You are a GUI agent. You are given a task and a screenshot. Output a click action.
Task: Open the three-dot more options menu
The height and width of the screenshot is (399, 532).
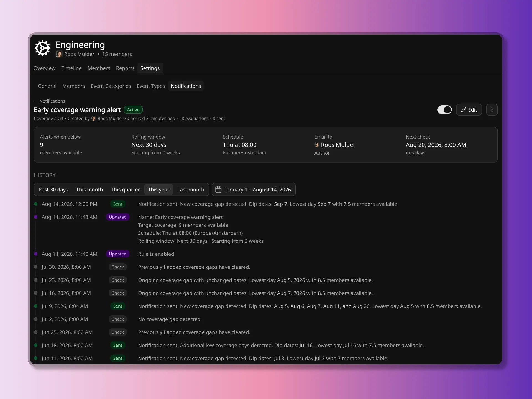(x=492, y=110)
